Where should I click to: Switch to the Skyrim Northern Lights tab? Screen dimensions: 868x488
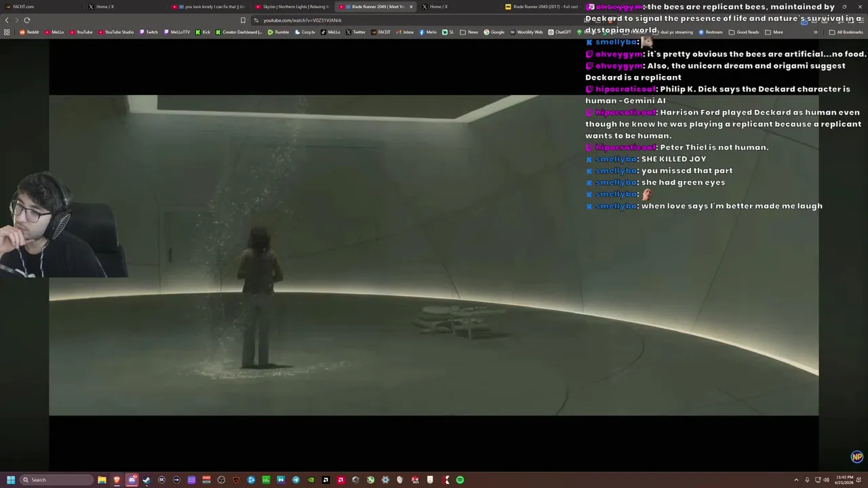(292, 7)
